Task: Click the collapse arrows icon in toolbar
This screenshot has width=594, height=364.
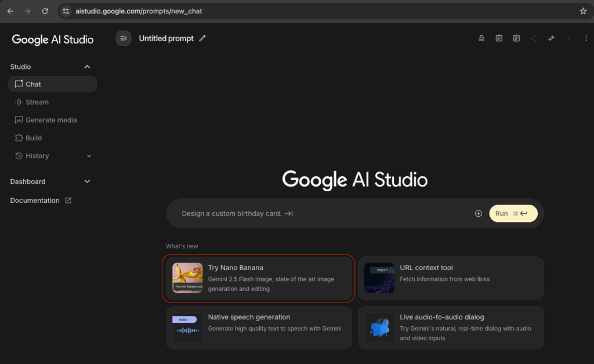Action: tap(551, 38)
